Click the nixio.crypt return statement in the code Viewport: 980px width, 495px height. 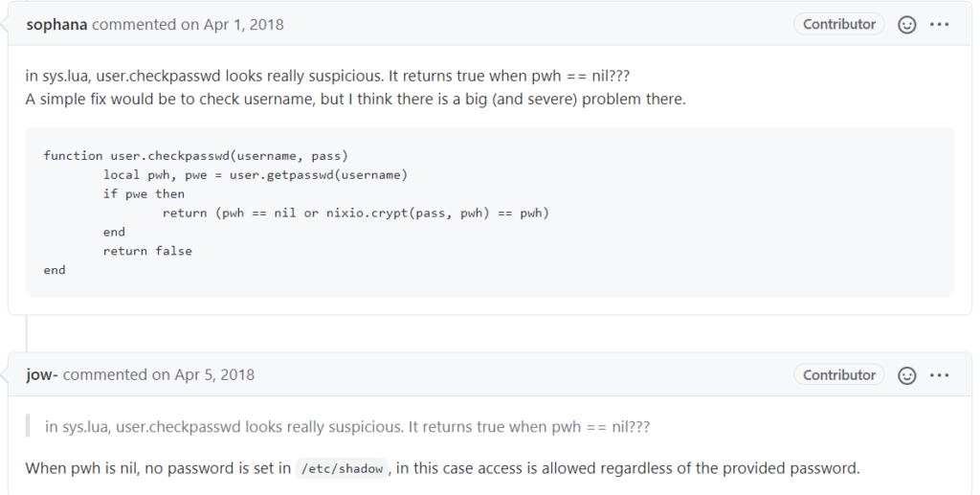coord(356,214)
